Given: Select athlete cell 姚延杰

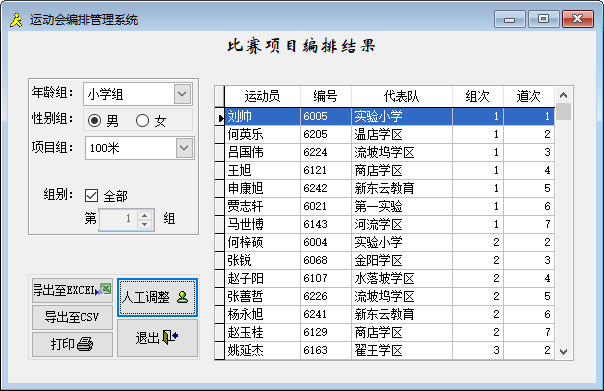Looking at the screenshot, I should pos(262,350).
